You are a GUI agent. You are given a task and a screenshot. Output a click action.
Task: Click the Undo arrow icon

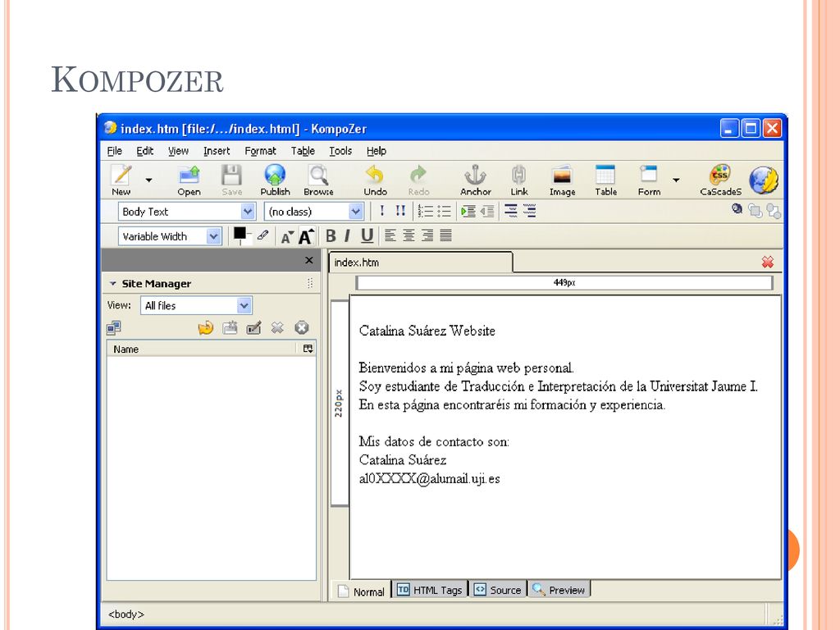pos(375,175)
